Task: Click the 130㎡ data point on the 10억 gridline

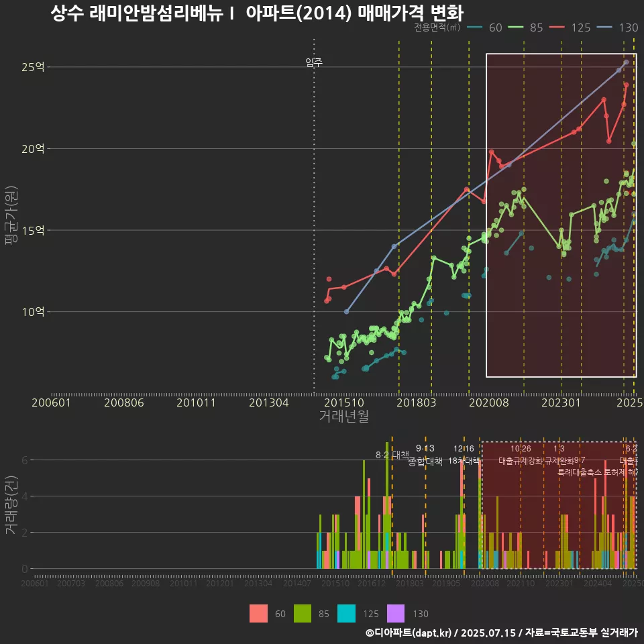Action: pyautogui.click(x=346, y=312)
